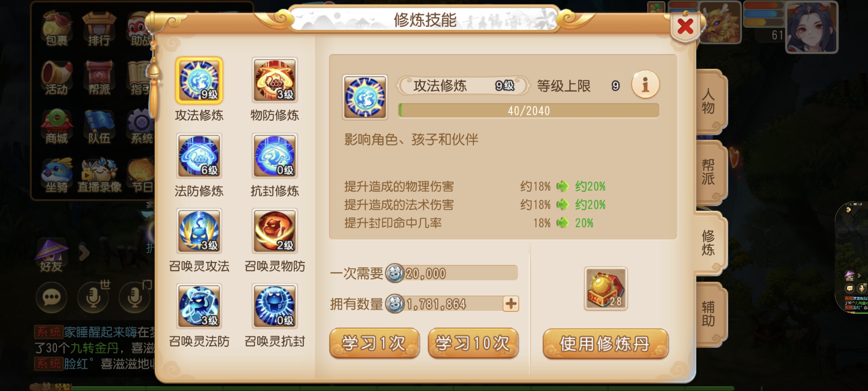Click the 使用修炼丹 button
The image size is (868, 391).
tap(606, 344)
